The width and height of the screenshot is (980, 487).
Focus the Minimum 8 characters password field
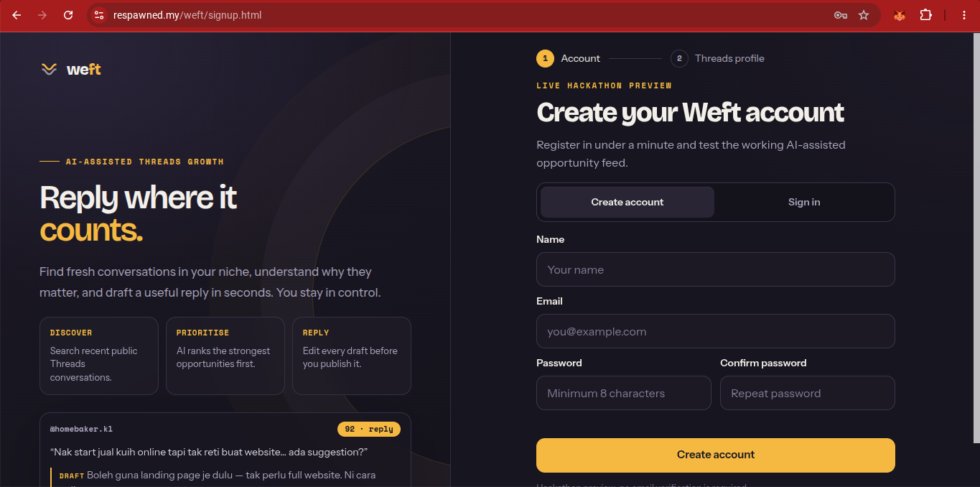tap(624, 393)
